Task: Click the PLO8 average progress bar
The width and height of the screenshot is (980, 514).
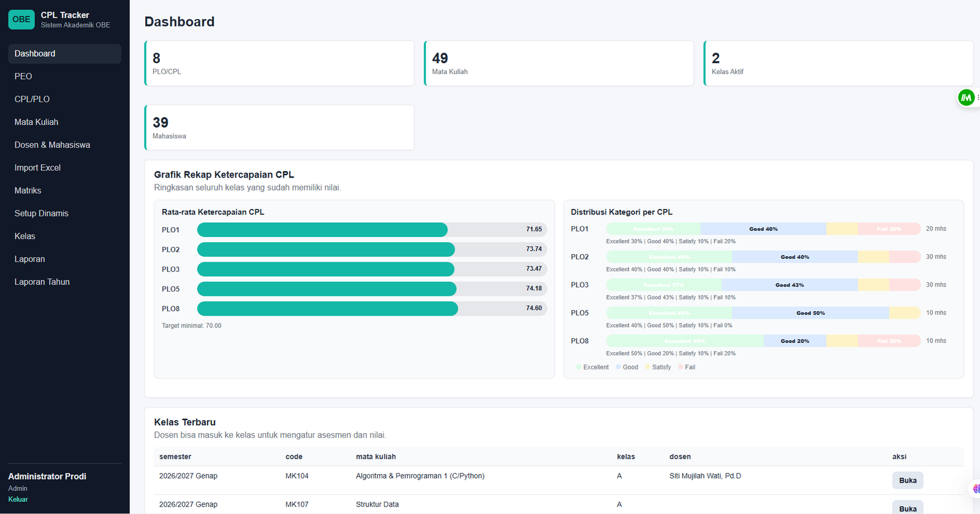Action: click(x=372, y=309)
